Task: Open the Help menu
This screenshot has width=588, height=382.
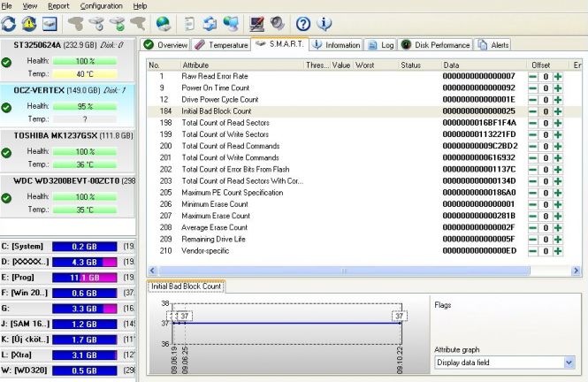Action: point(140,6)
